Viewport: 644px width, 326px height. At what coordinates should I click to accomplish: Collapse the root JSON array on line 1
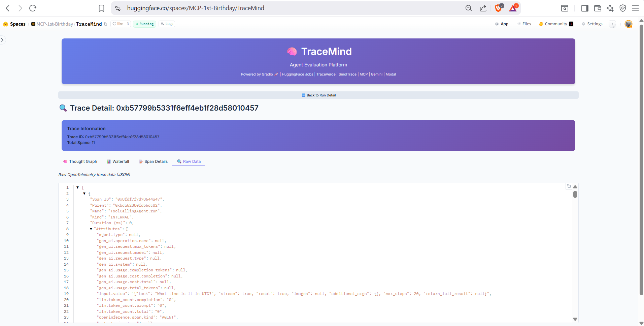point(77,187)
